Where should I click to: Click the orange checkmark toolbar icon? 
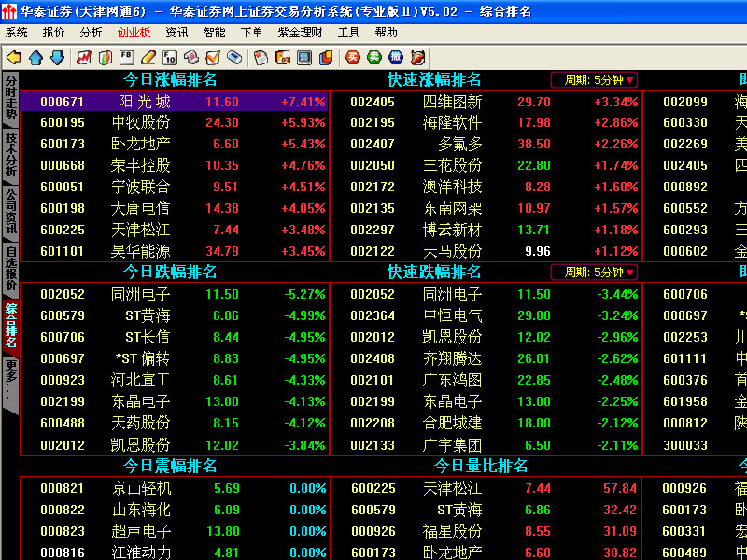click(213, 58)
